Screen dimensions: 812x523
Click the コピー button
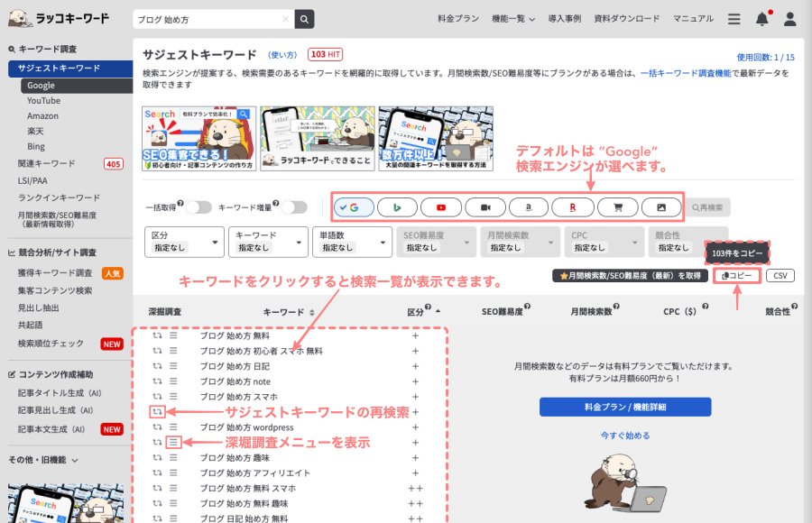point(737,276)
